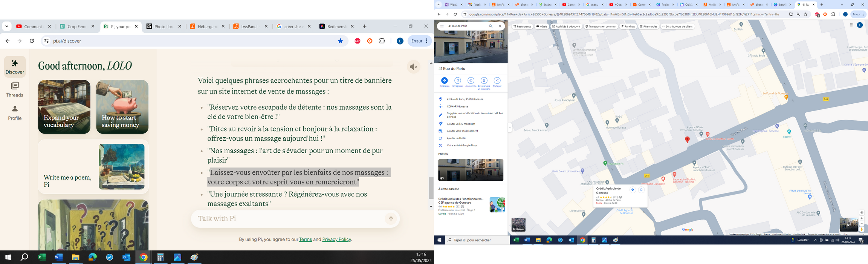Open the Google apps grid icon
Viewport: 868px width, 264px height.
[x=851, y=25]
